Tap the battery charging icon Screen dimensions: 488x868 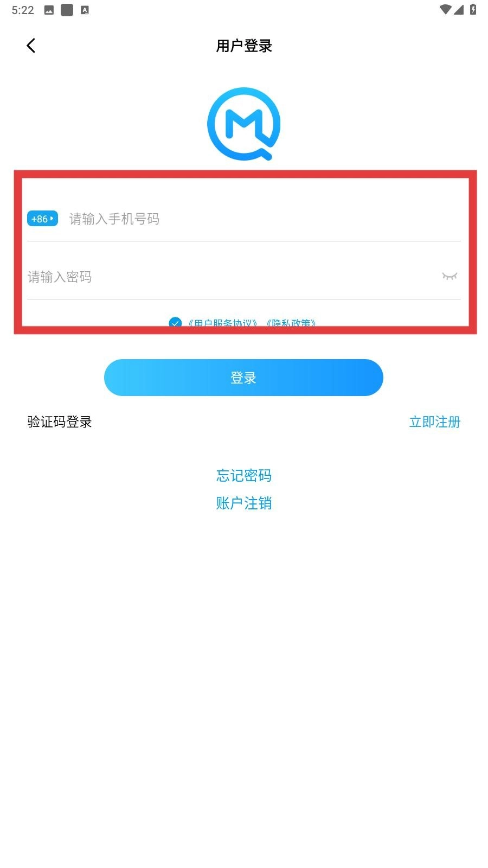click(473, 9)
